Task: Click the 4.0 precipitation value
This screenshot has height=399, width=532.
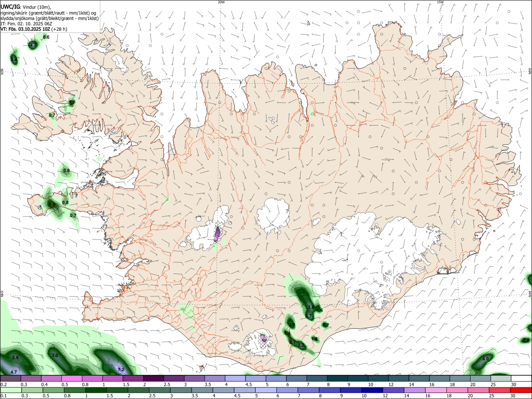Action: coord(485,359)
